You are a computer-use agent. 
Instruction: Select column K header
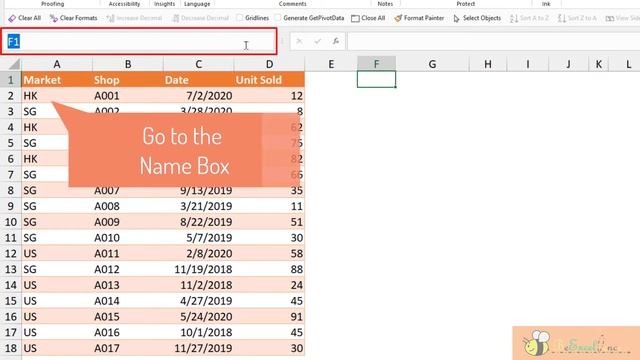(x=598, y=64)
